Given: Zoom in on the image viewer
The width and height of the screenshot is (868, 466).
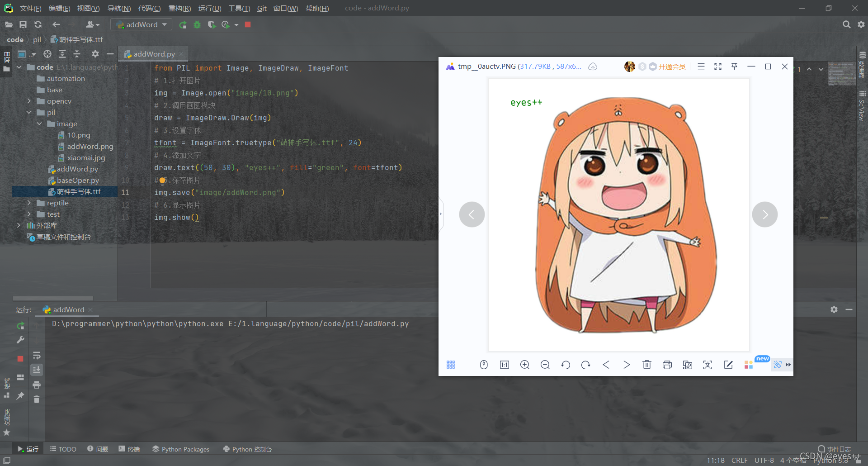Looking at the screenshot, I should coord(525,365).
